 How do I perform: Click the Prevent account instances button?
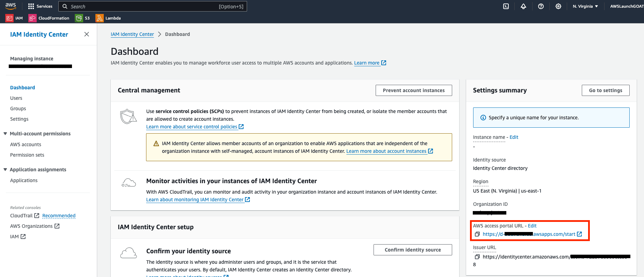(x=414, y=90)
